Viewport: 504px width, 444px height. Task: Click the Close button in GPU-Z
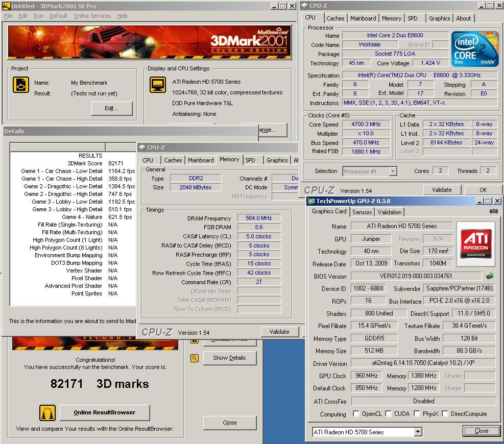(x=481, y=431)
